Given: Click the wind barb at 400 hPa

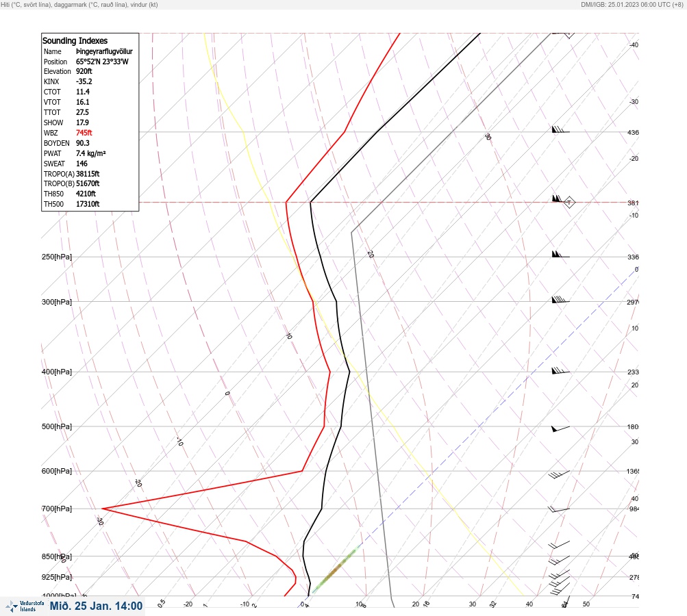Looking at the screenshot, I should [x=560, y=371].
